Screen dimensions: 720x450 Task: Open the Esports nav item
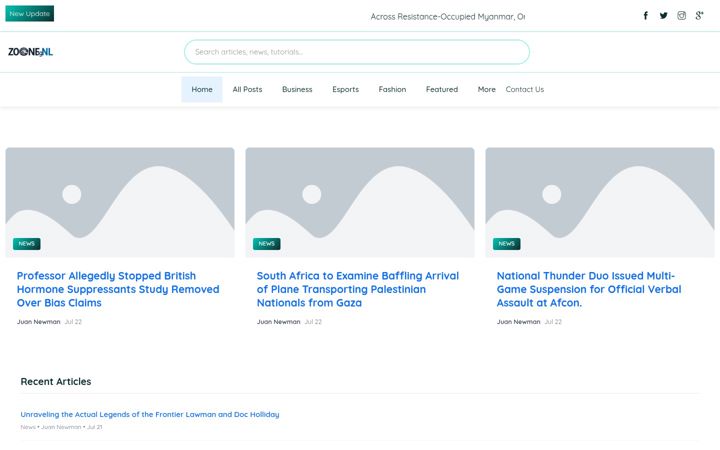click(345, 90)
